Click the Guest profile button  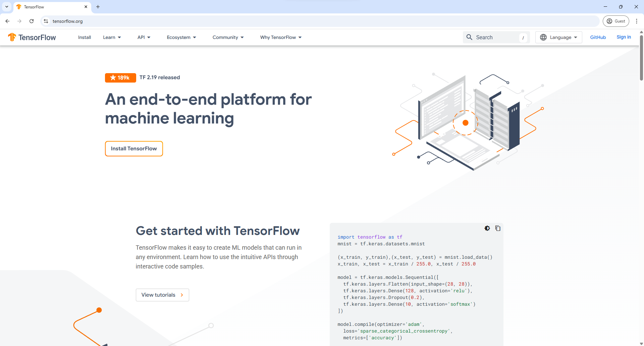tap(616, 21)
